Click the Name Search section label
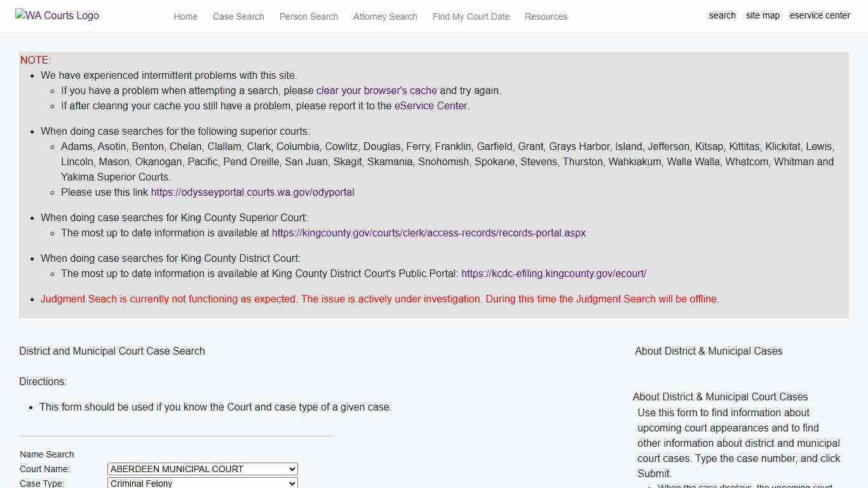 click(46, 454)
